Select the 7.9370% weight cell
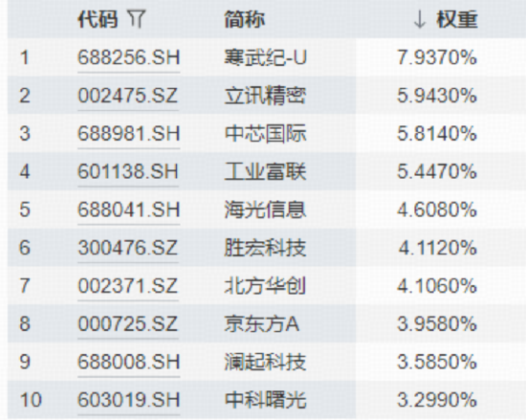Screen dimensions: 526x420 pyautogui.click(x=437, y=57)
